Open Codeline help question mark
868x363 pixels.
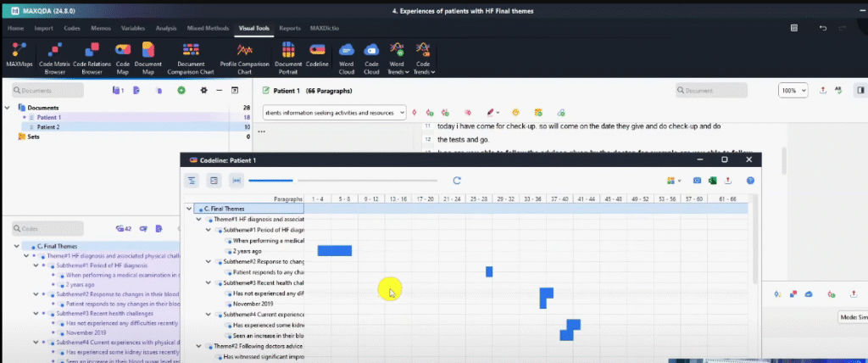[x=751, y=181]
